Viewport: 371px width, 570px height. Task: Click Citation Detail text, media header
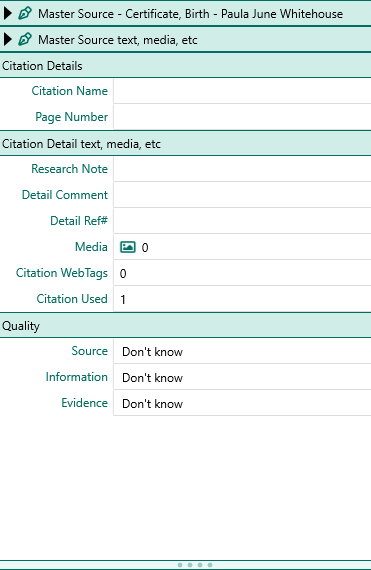pyautogui.click(x=185, y=144)
